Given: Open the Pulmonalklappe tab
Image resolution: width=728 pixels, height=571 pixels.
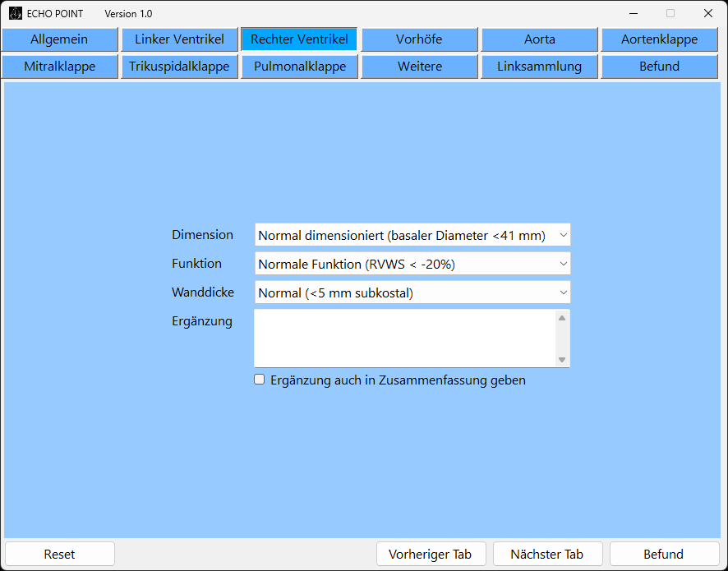Looking at the screenshot, I should pyautogui.click(x=299, y=67).
